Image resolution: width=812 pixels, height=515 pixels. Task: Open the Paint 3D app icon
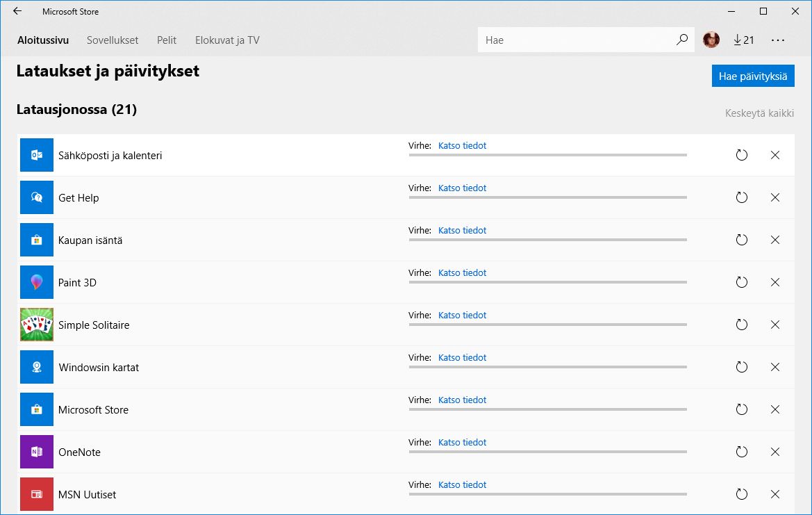coord(37,282)
